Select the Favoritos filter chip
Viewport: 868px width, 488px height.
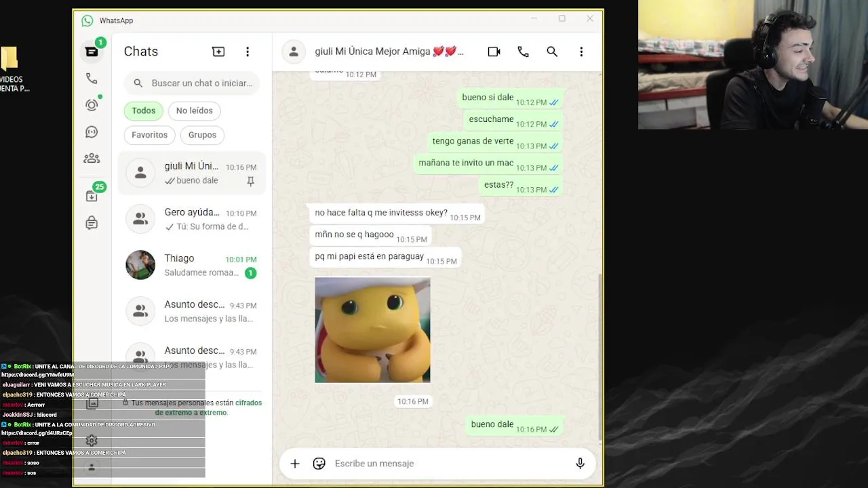tap(150, 135)
